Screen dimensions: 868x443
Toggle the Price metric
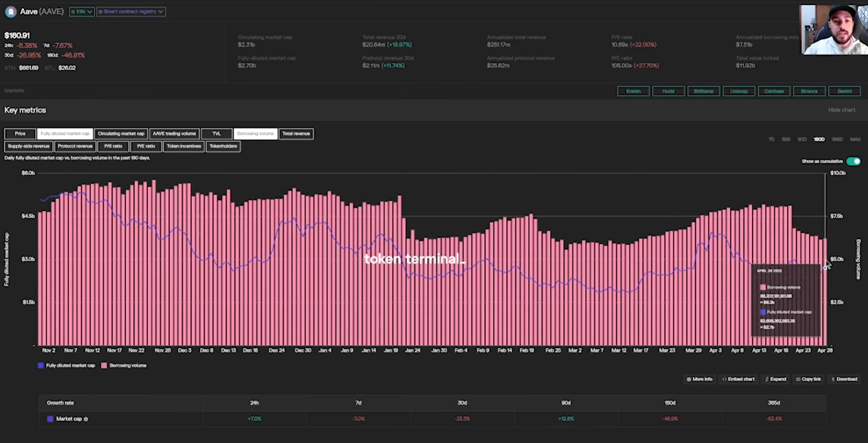[x=20, y=134]
